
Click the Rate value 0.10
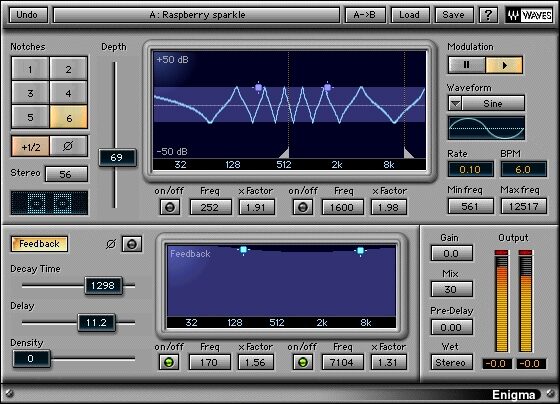coord(470,169)
